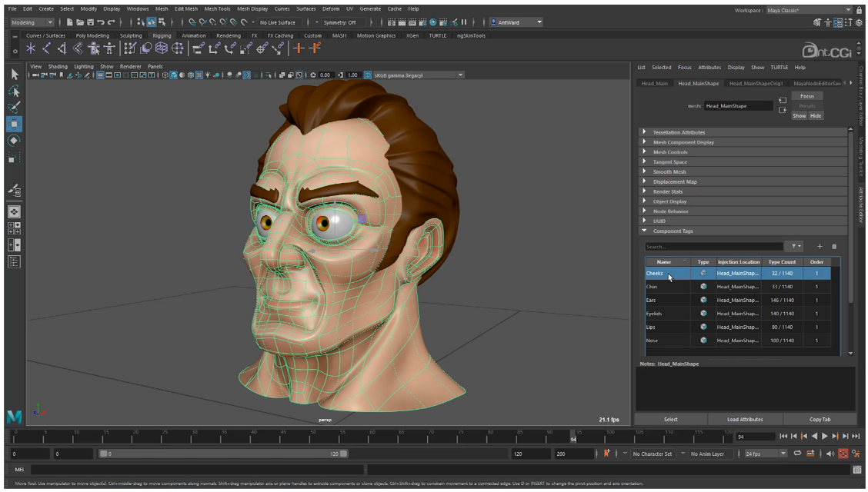
Task: Toggle audio mute speaker icon
Action: click(x=831, y=454)
